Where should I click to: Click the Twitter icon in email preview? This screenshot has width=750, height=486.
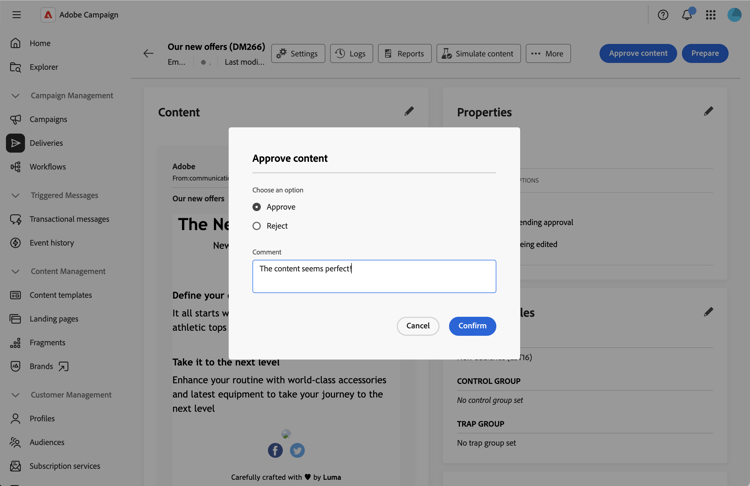click(297, 450)
